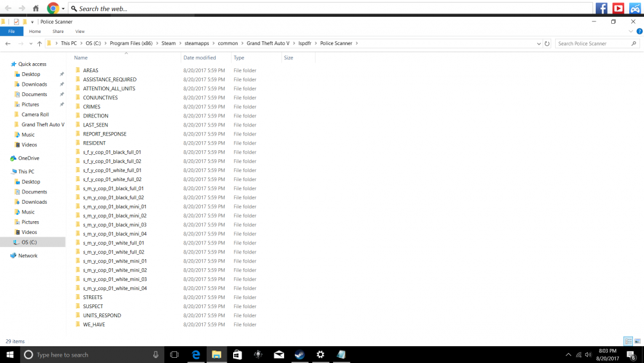Select the AREAS folder
Viewport: 644px width, 363px height.
tap(90, 70)
